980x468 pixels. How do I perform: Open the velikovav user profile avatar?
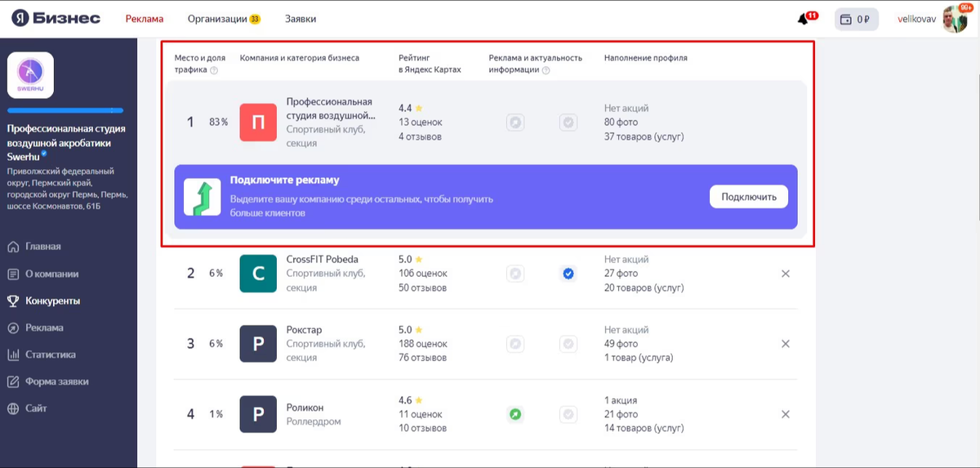click(x=954, y=19)
